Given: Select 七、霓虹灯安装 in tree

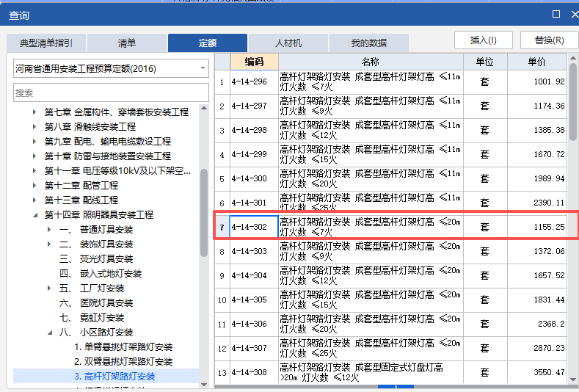Looking at the screenshot, I should (x=92, y=317).
